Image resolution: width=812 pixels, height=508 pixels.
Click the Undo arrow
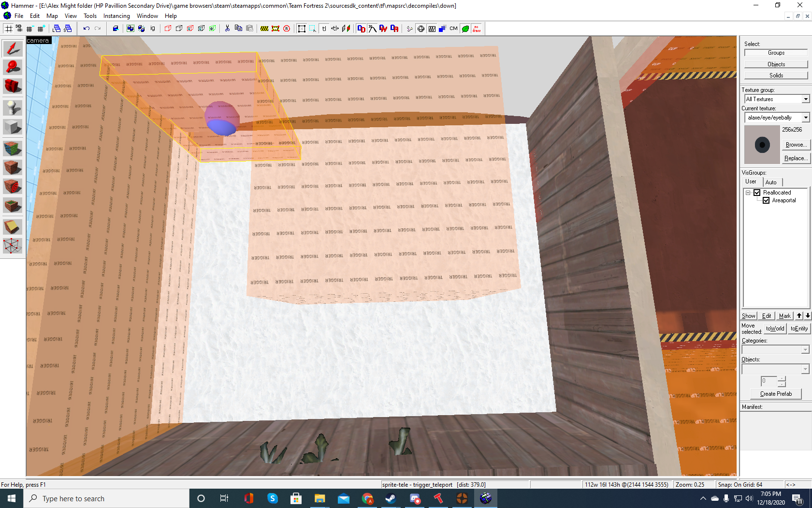[87, 29]
